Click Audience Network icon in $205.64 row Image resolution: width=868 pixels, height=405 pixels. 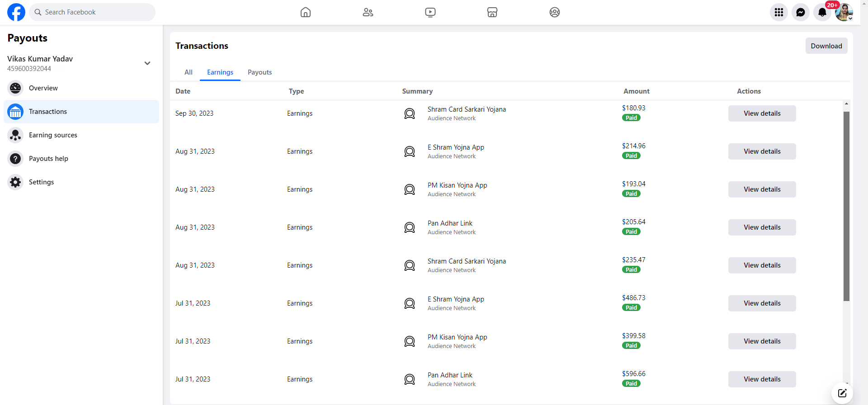(410, 227)
